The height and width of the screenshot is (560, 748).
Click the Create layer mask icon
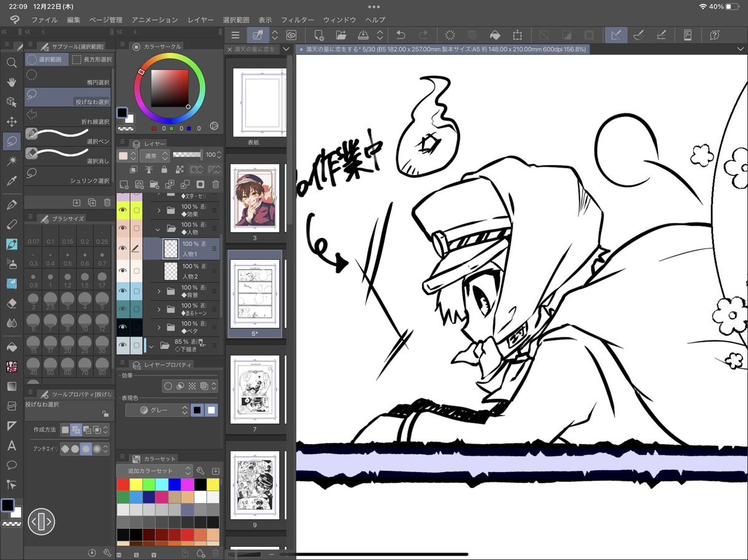[x=200, y=184]
